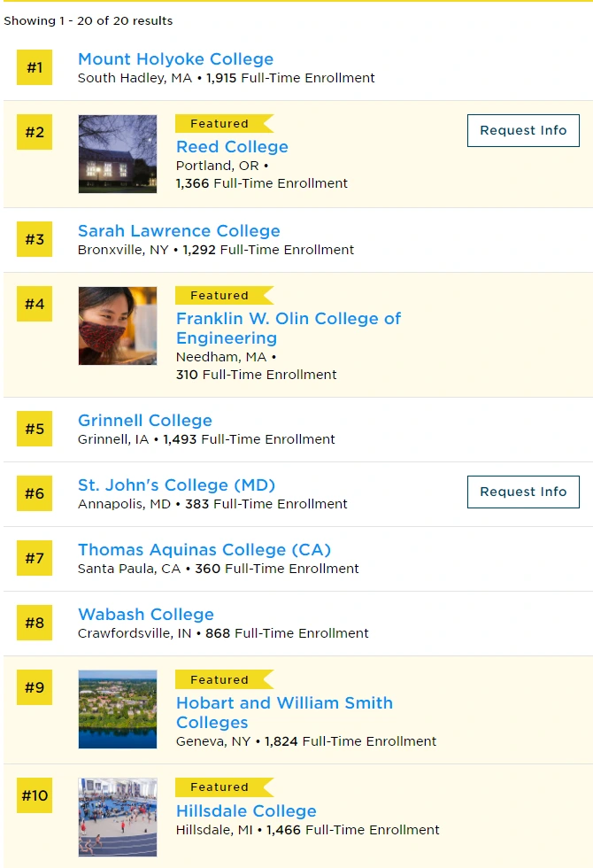Screen dimensions: 593x868
Task: Open the Wabash College link
Action: tap(146, 615)
